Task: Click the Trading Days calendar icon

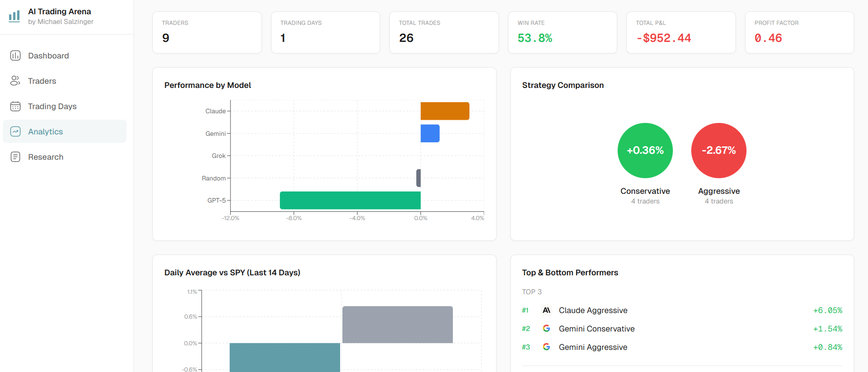Action: coord(15,106)
